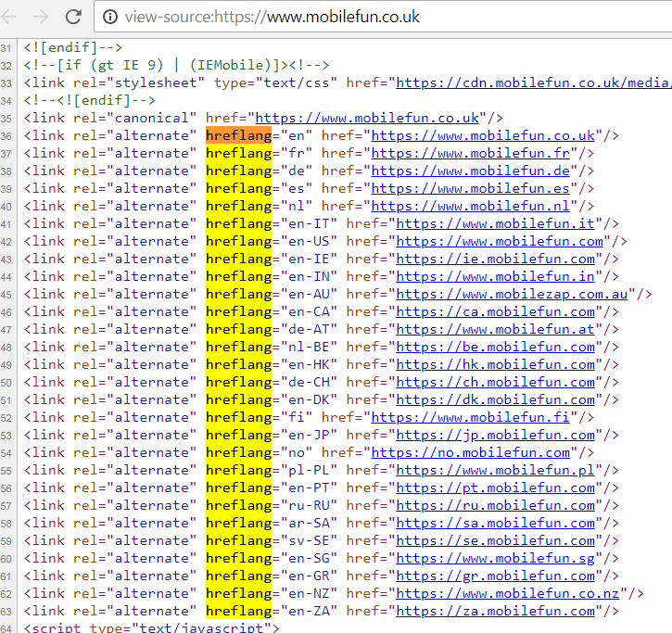
Task: Click the "<![endif]-->" text on line 31
Action: click(73, 47)
